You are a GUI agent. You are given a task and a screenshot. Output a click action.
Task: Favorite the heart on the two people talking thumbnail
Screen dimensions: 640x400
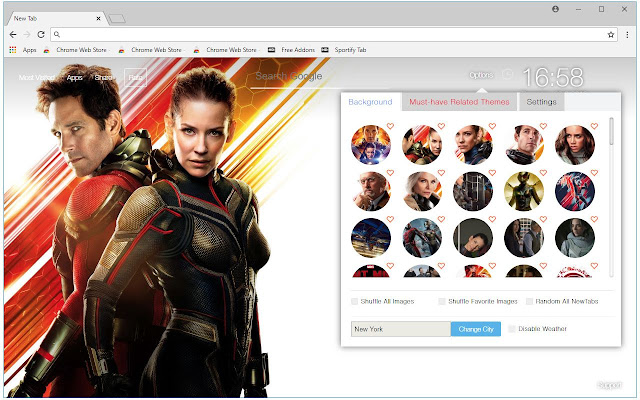543,219
